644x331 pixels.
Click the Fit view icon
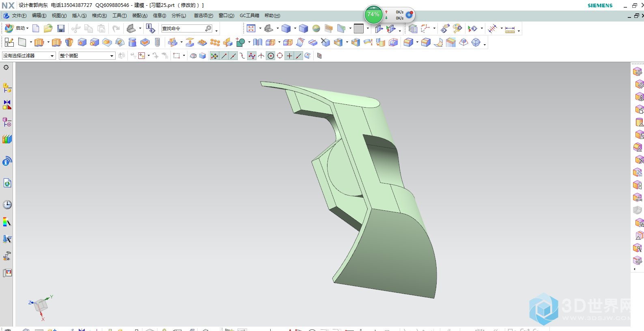(x=251, y=28)
